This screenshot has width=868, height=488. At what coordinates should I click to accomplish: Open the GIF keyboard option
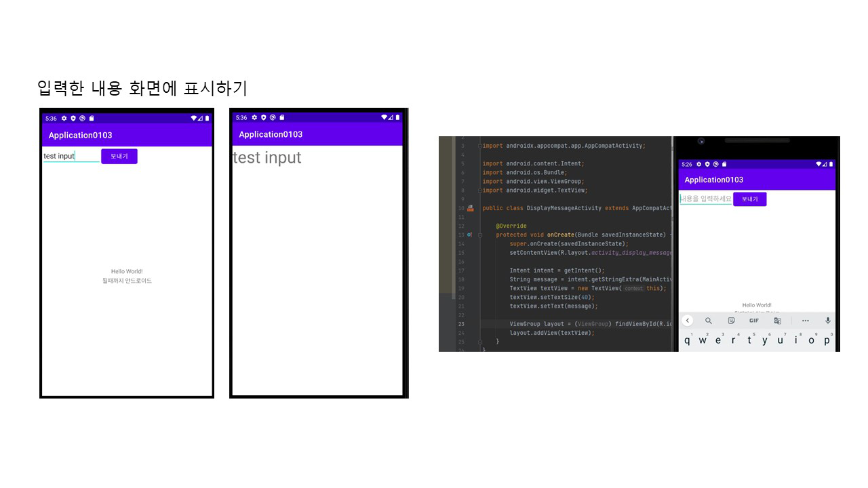753,321
